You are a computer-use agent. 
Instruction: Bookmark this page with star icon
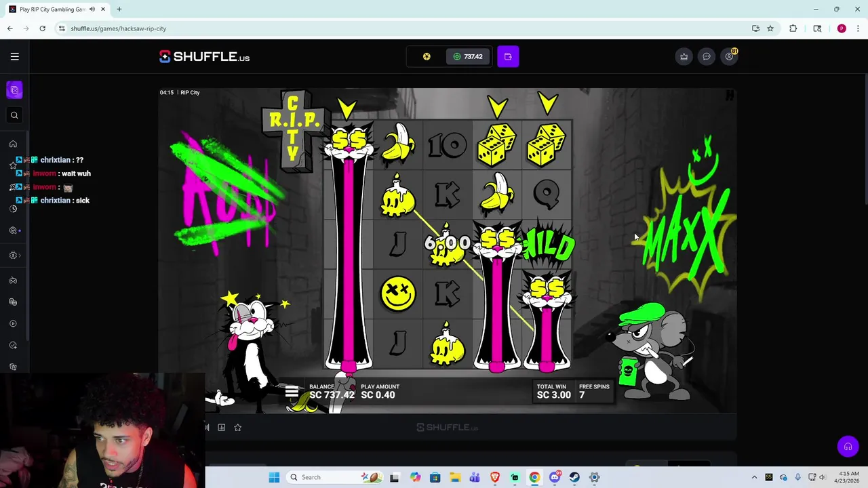[770, 28]
